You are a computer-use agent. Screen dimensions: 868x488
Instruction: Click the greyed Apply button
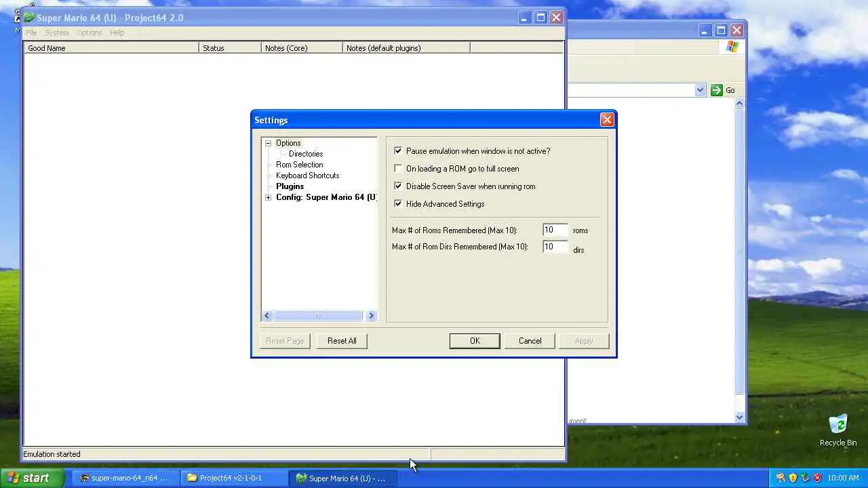point(584,341)
